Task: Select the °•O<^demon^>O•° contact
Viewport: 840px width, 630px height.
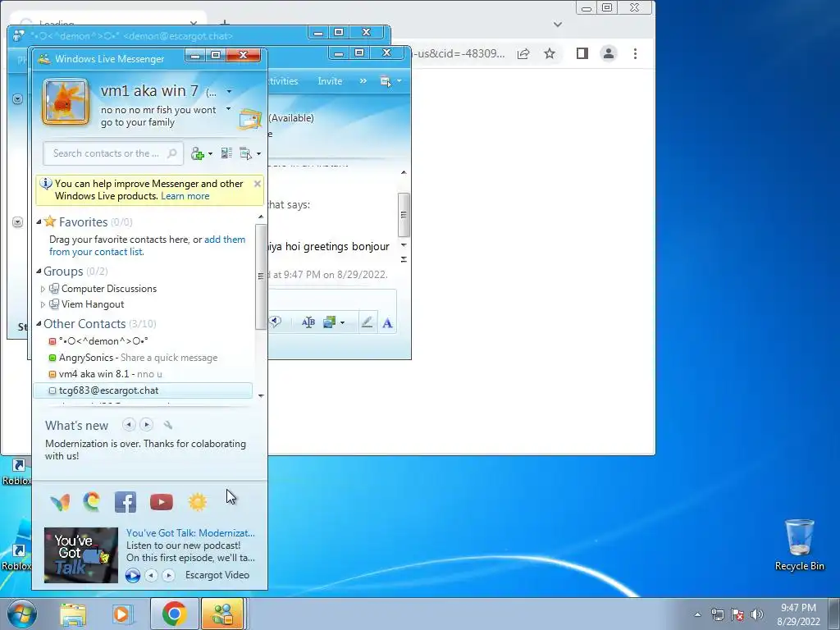Action: (x=103, y=341)
